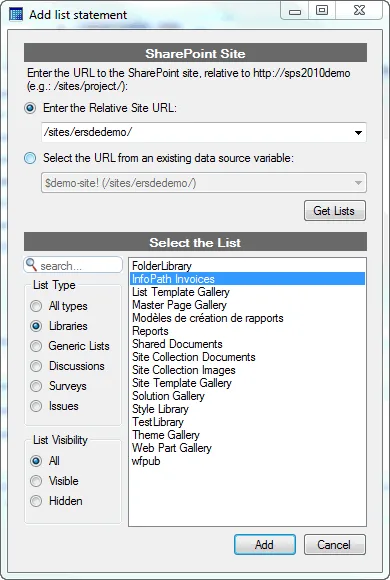Viewport: 390px width, 580px height.
Task: Select TestLibrary in the list
Action: coord(247,422)
